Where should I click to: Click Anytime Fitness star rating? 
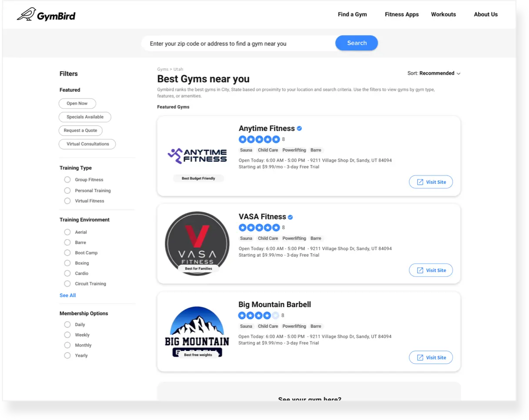point(259,139)
